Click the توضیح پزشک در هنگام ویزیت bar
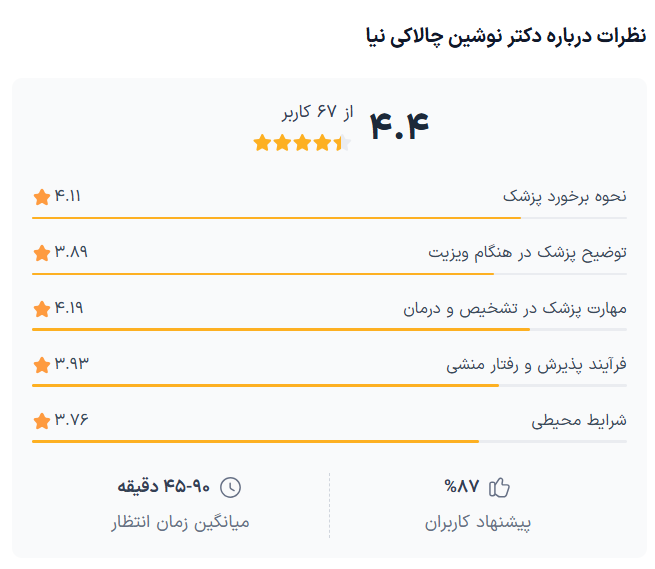Image resolution: width=655 pixels, height=569 pixels. point(329,273)
